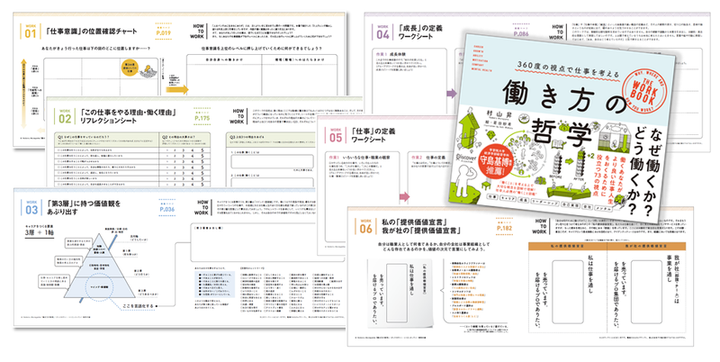
Task: Click the pink arrow on WORK 05 sheet
Action: (405, 197)
